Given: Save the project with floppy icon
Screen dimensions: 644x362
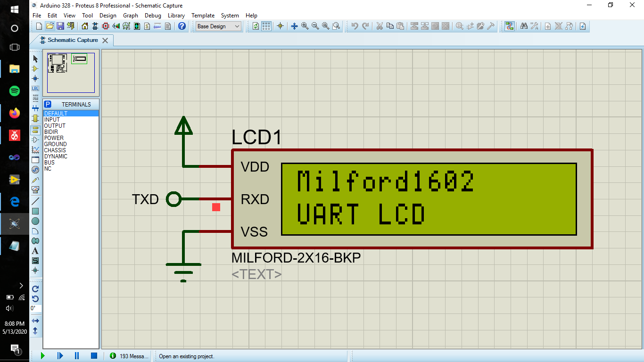Looking at the screenshot, I should 60,26.
